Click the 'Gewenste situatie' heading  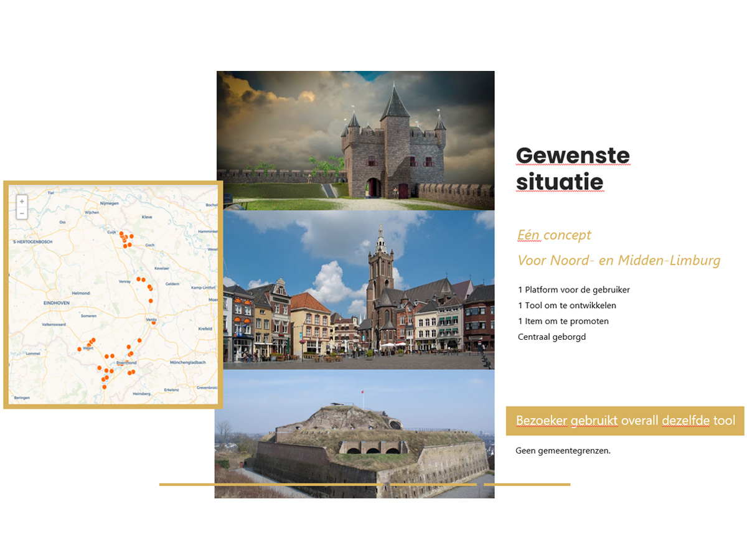(573, 168)
